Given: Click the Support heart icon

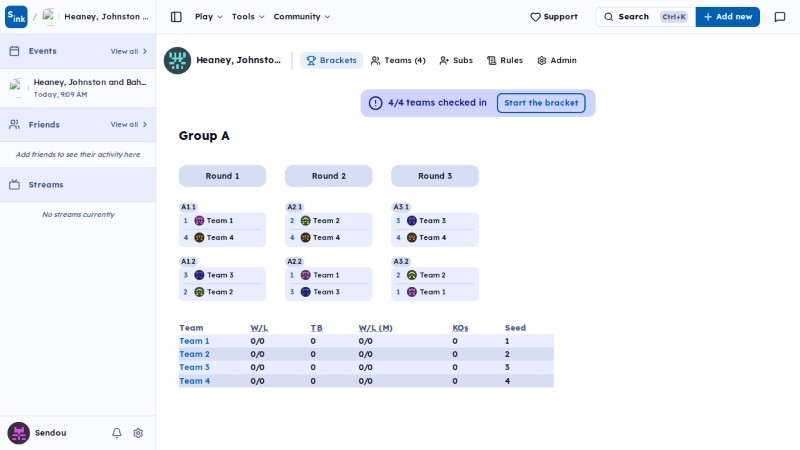Looking at the screenshot, I should tap(535, 17).
